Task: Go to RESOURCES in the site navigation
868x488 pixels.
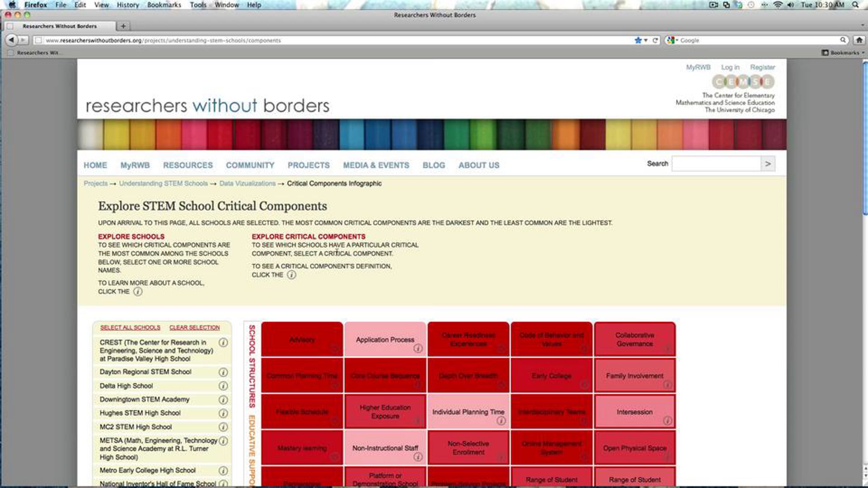Action: (188, 165)
